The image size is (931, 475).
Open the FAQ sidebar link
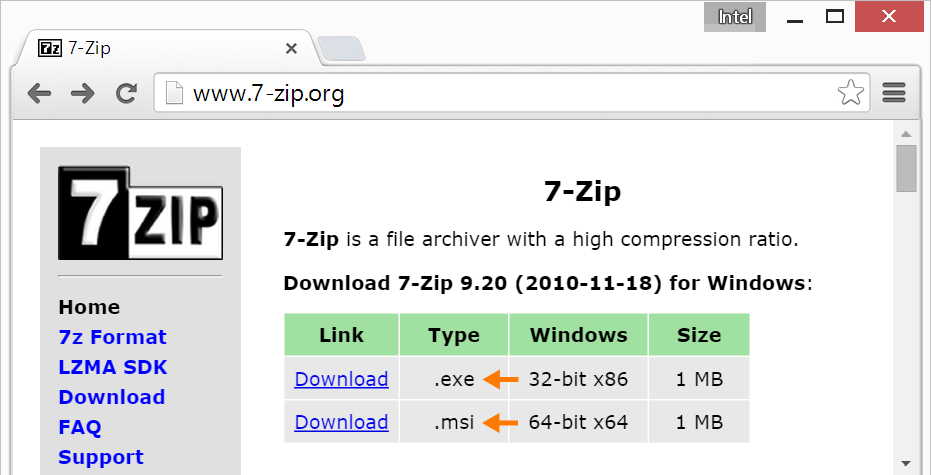(80, 427)
